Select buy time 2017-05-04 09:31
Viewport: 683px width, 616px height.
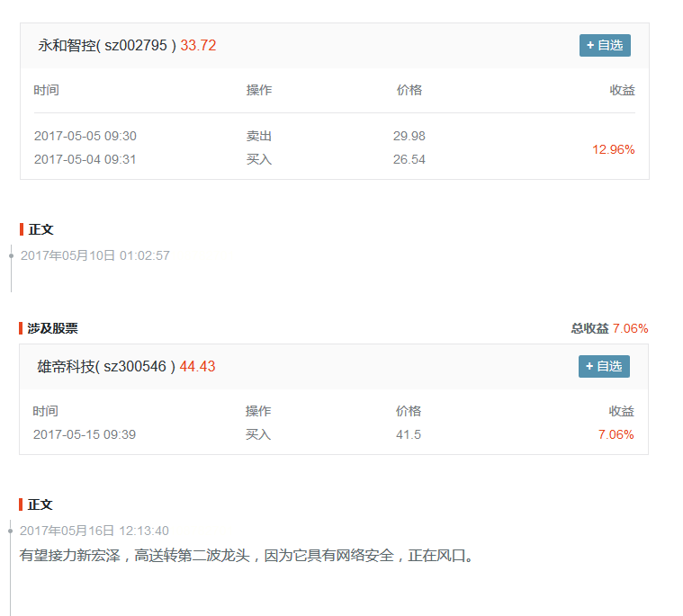click(x=85, y=159)
